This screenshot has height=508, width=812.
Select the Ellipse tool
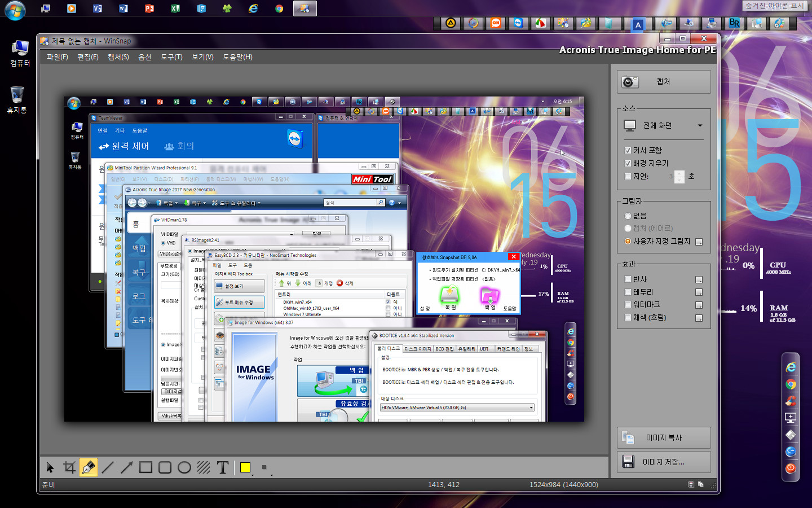point(184,467)
